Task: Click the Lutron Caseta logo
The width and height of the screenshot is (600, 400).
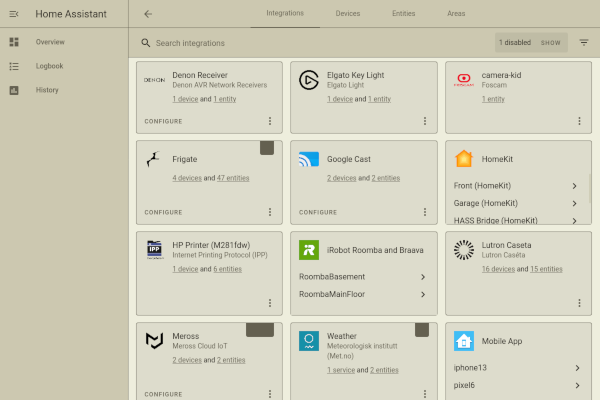Action: (x=464, y=250)
